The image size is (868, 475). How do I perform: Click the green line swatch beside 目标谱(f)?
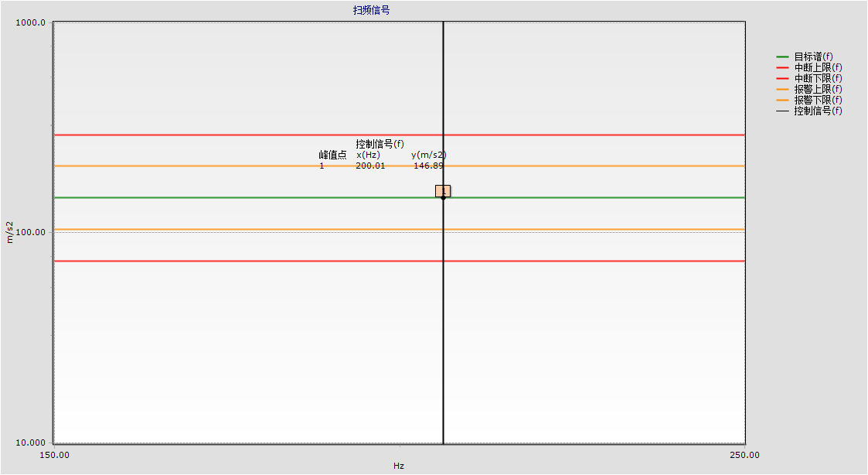tap(782, 56)
